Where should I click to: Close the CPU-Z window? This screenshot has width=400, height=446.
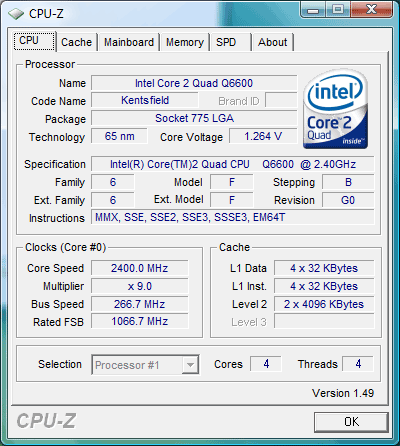[x=371, y=10]
